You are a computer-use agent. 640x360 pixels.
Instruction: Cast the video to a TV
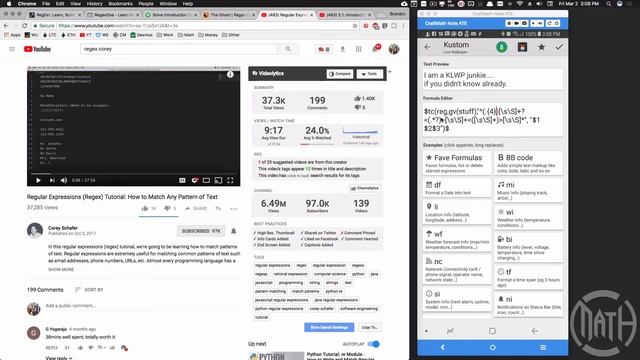point(218,180)
